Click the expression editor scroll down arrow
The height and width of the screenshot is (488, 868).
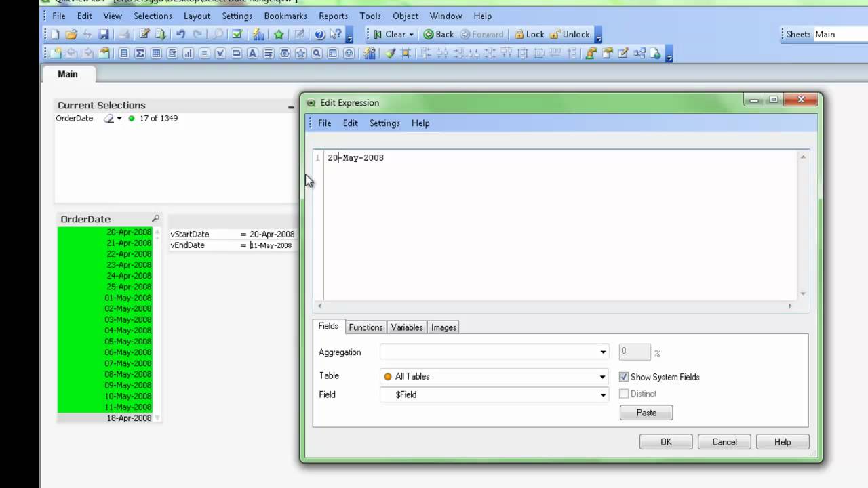803,293
